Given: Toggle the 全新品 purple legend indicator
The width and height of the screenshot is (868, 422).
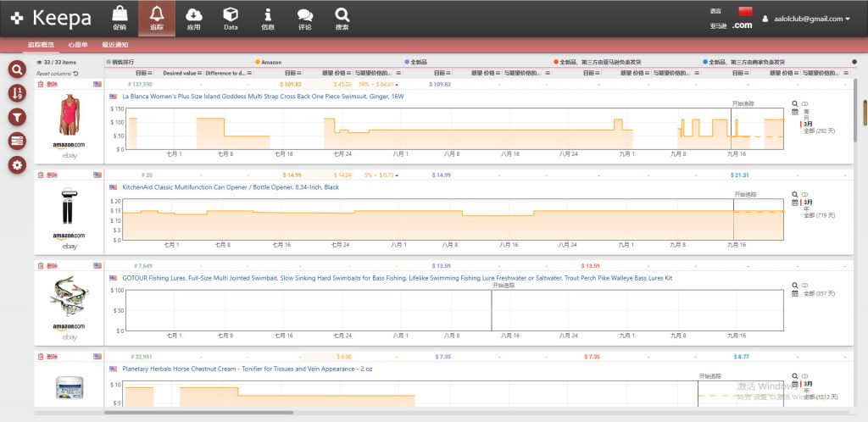Looking at the screenshot, I should click(x=407, y=62).
